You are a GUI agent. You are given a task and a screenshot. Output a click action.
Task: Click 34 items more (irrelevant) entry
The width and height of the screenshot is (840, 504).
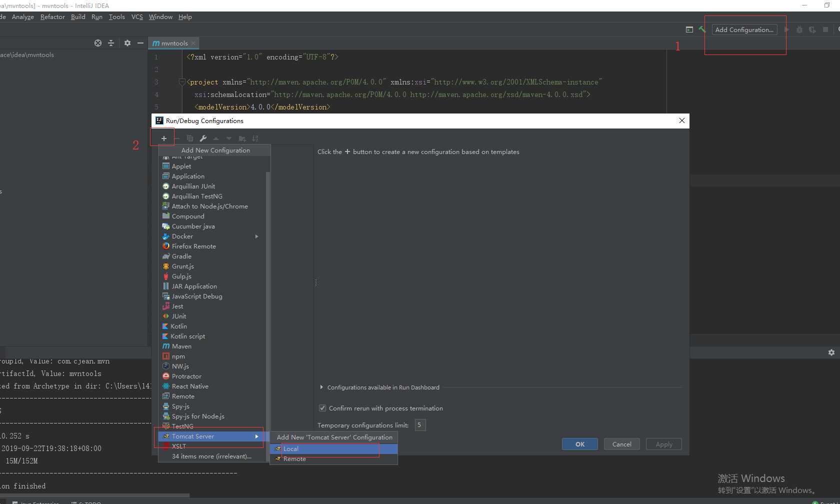(x=211, y=456)
